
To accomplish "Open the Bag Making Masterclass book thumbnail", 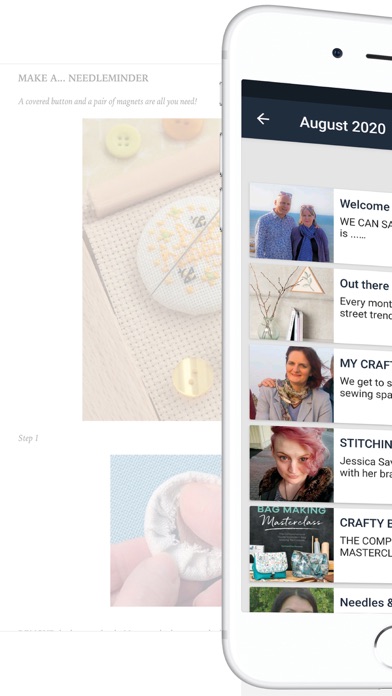I will (x=292, y=544).
